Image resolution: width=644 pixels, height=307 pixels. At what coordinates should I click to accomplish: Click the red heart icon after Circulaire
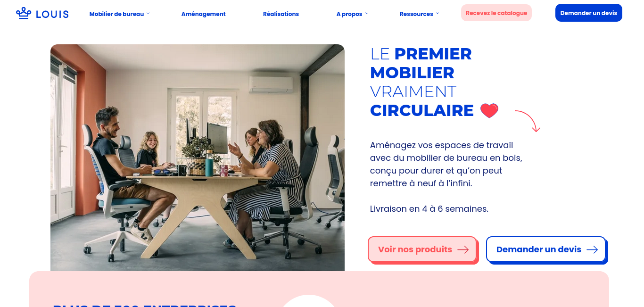489,111
